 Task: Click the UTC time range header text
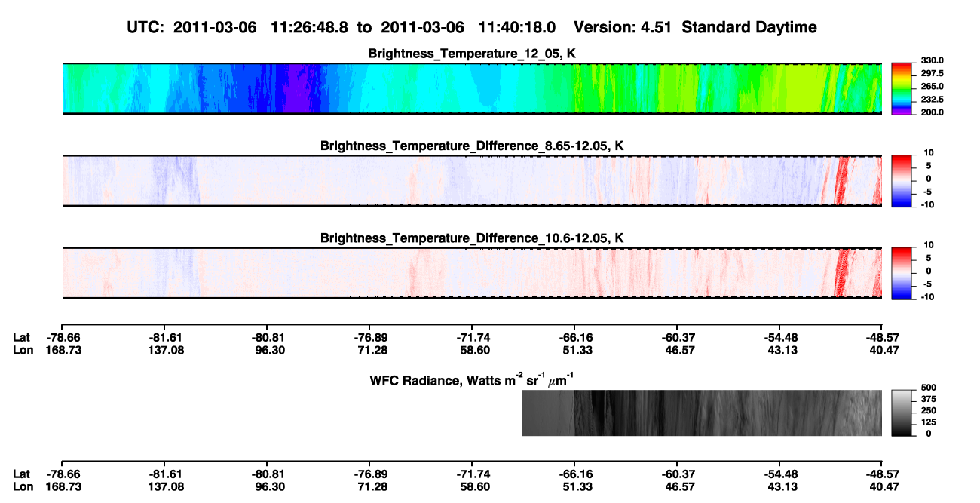coord(344,27)
